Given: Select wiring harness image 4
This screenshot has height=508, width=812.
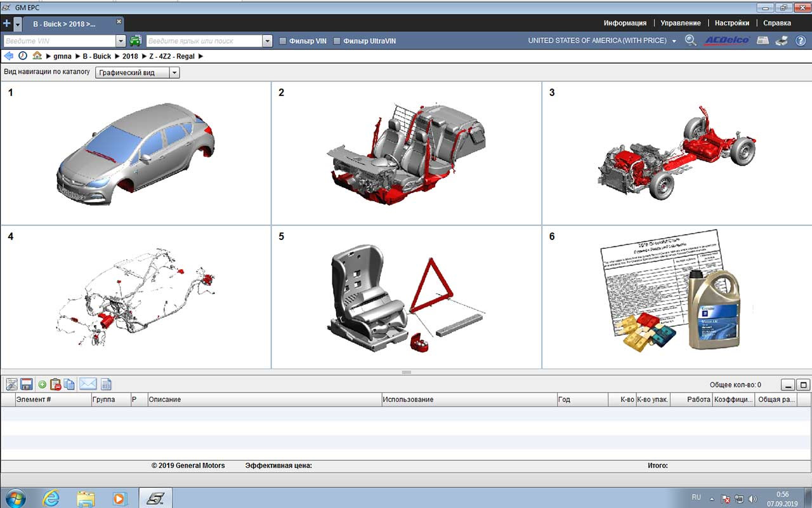Looking at the screenshot, I should tap(136, 297).
